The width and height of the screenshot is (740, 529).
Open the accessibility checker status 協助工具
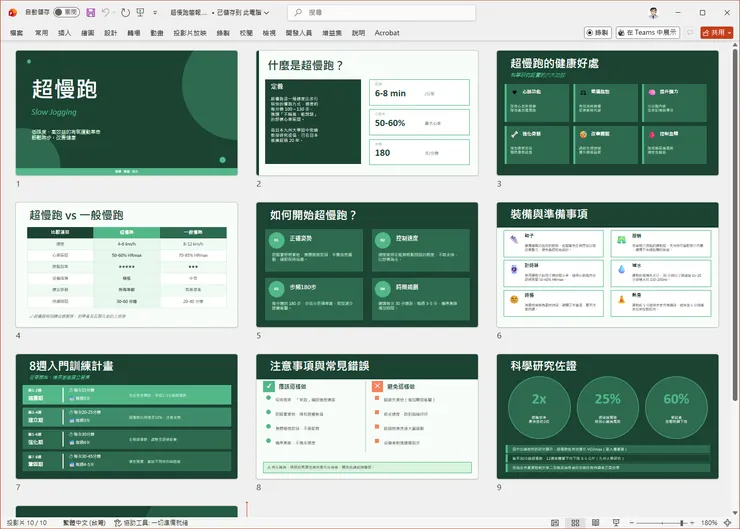(151, 523)
